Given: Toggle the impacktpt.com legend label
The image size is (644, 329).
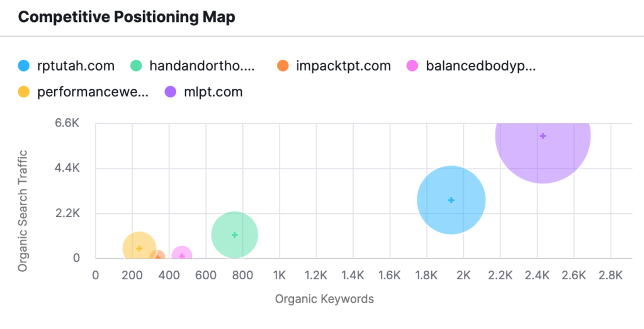Looking at the screenshot, I should pos(343,65).
